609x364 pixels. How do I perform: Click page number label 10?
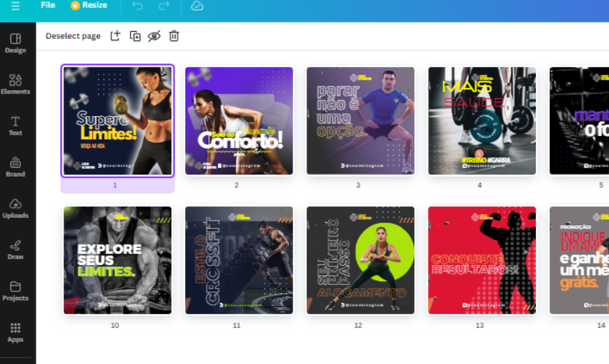(x=115, y=325)
